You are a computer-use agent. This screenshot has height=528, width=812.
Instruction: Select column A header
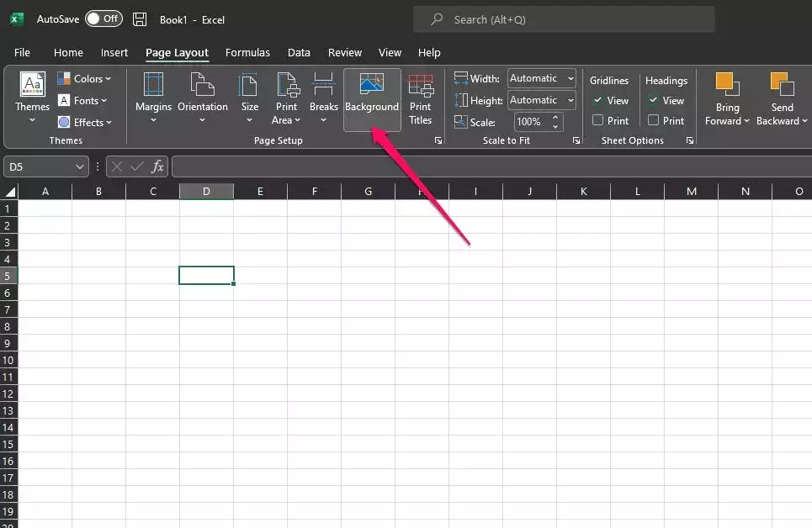click(45, 192)
